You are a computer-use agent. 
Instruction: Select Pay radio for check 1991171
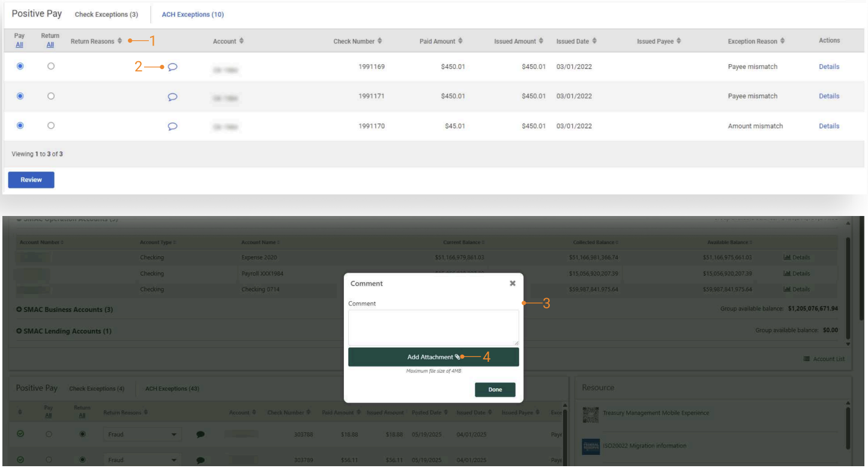20,96
